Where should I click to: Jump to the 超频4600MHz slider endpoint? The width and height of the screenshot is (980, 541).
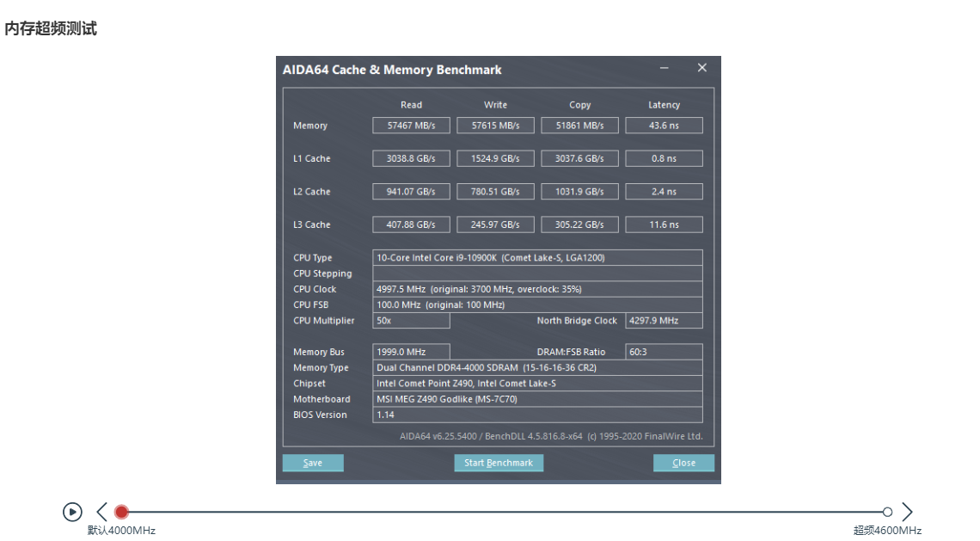click(887, 513)
